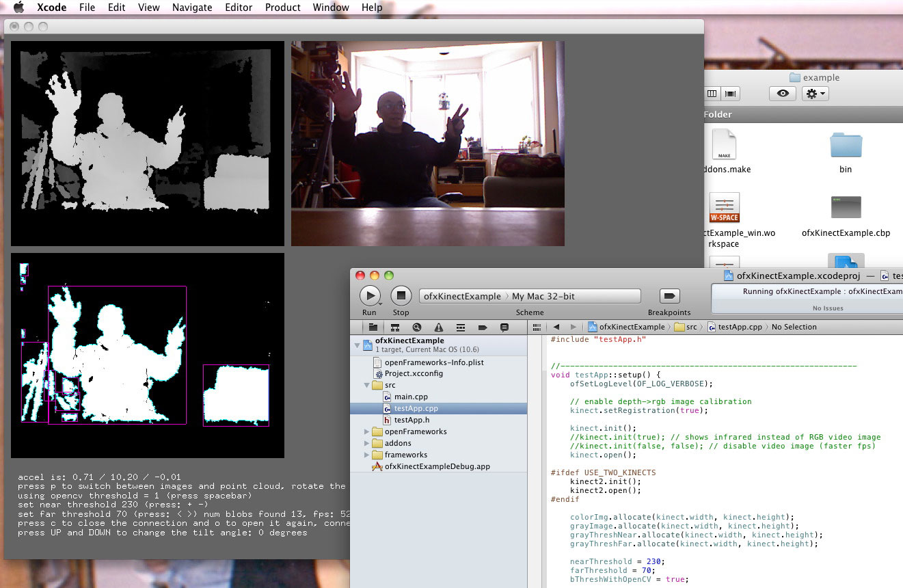Click the blob contour view in Kinect app
903x588 pixels.
pyautogui.click(x=148, y=356)
